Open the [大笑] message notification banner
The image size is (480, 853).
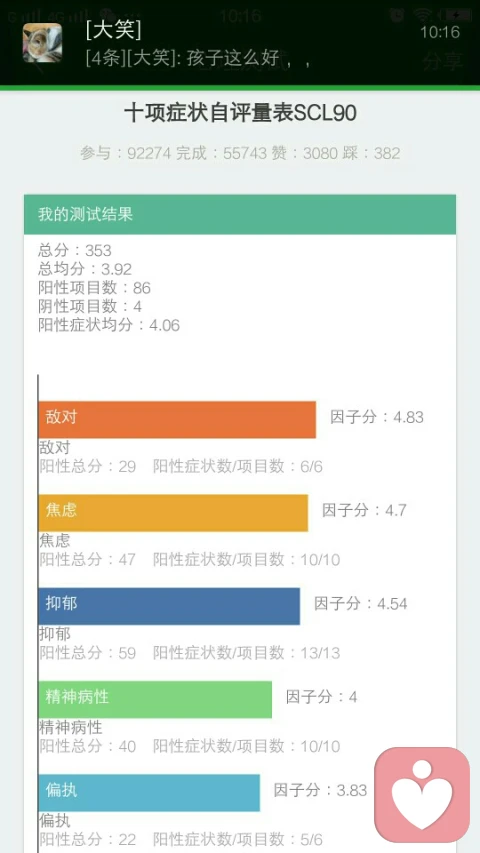click(240, 43)
